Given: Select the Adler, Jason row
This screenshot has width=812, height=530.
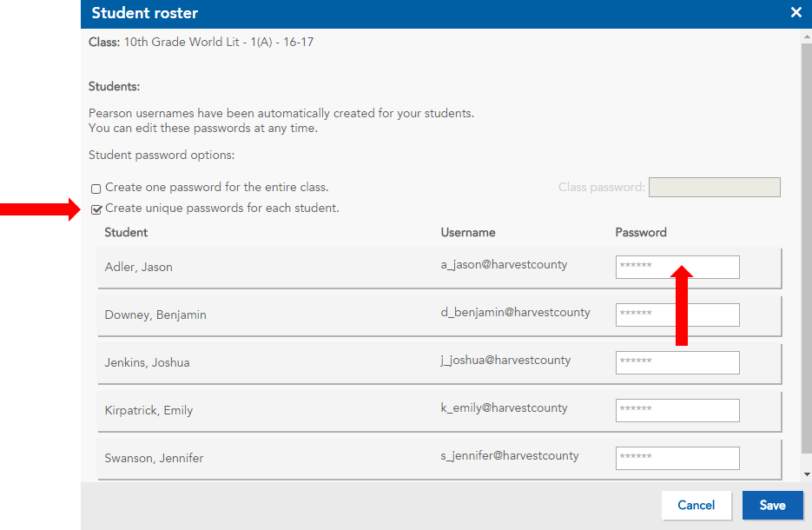Looking at the screenshot, I should 261,267.
